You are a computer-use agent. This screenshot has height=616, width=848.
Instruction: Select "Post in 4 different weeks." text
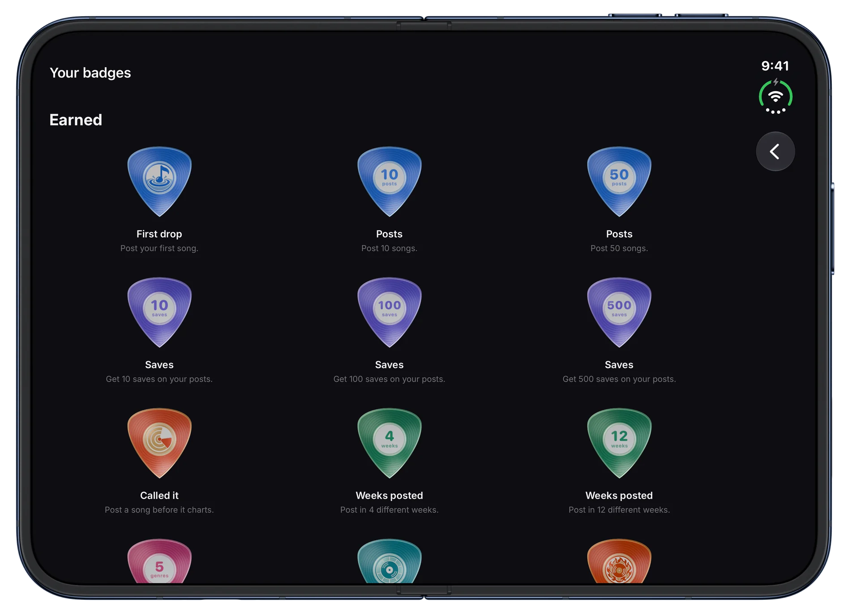tap(390, 510)
